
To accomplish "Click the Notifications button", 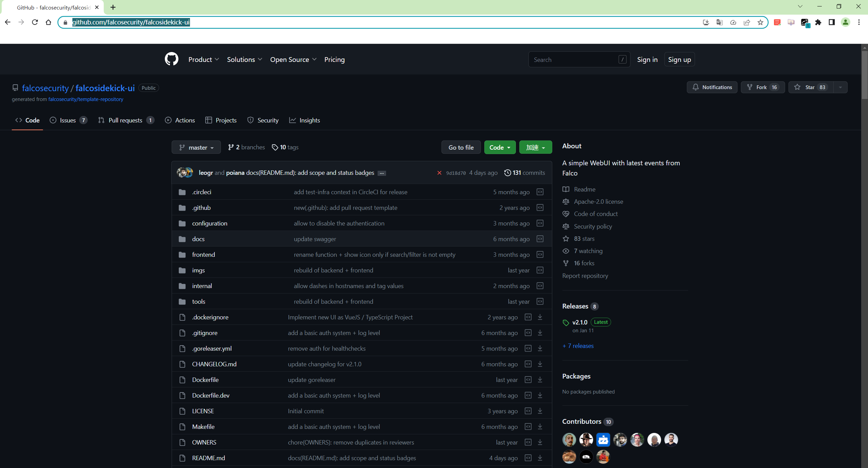I will click(x=712, y=87).
